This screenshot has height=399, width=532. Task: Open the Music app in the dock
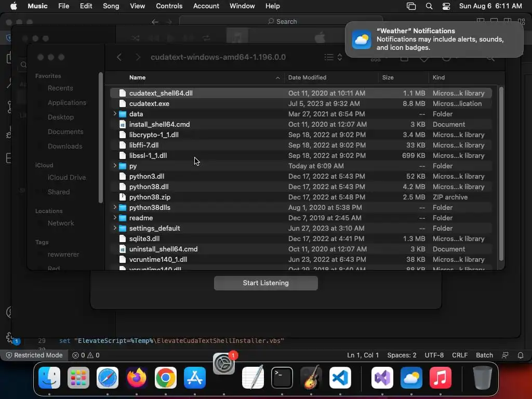pos(441,378)
